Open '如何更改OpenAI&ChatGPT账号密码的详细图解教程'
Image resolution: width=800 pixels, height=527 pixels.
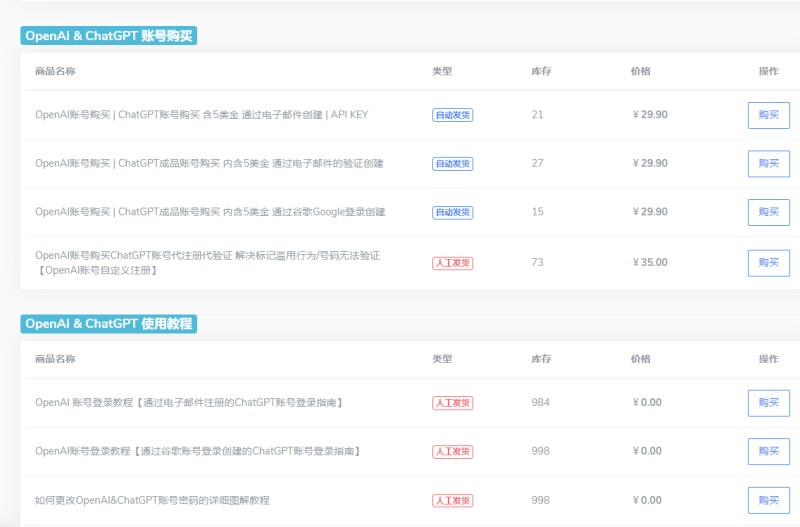(152, 500)
